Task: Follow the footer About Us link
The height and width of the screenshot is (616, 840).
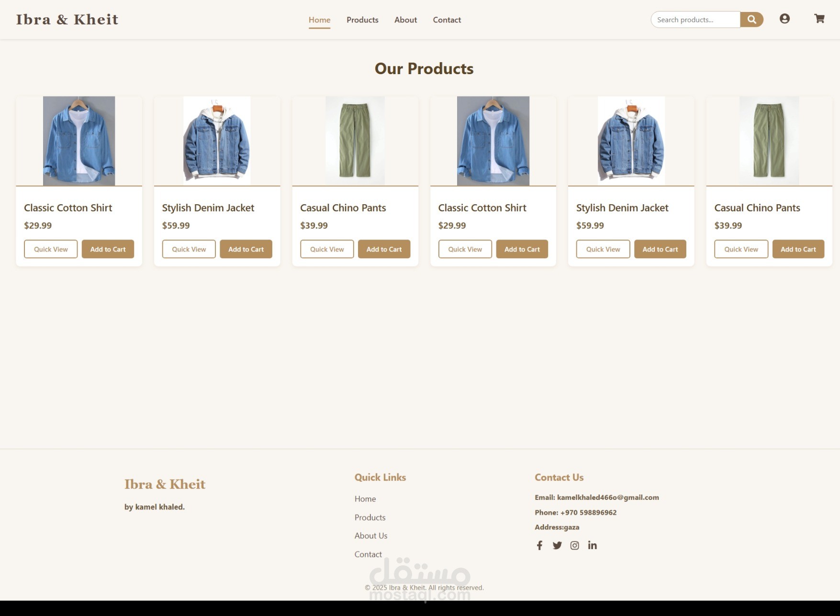Action: tap(371, 536)
